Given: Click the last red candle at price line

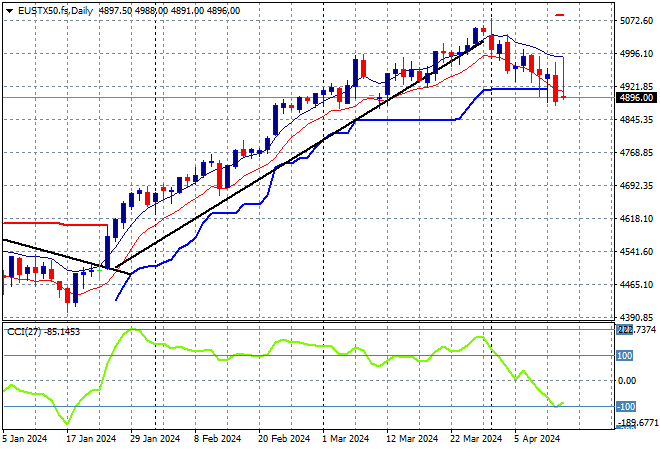Looking at the screenshot, I should point(556,88).
